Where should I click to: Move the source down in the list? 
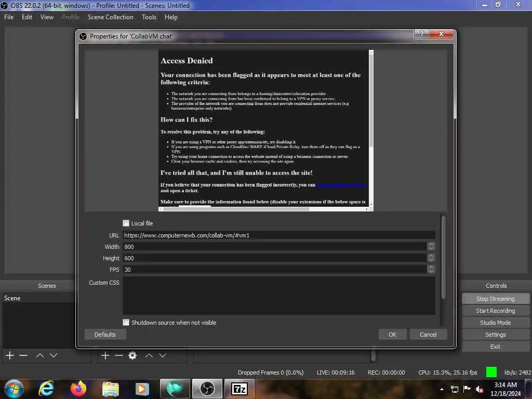(163, 355)
